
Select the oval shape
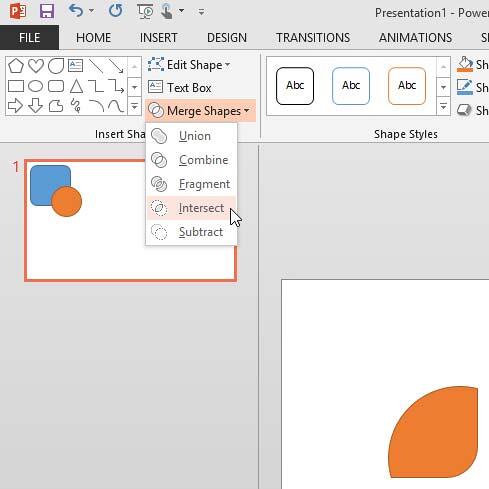coord(36,86)
